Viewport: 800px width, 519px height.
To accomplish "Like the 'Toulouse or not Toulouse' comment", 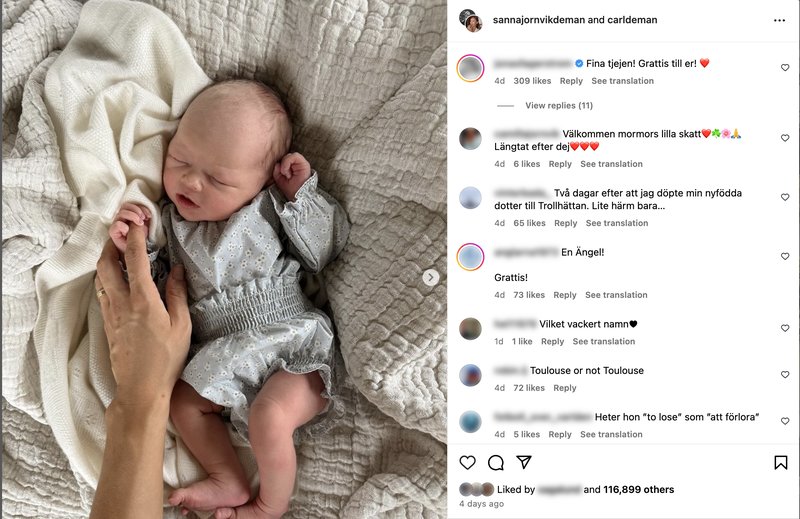I will (x=785, y=375).
